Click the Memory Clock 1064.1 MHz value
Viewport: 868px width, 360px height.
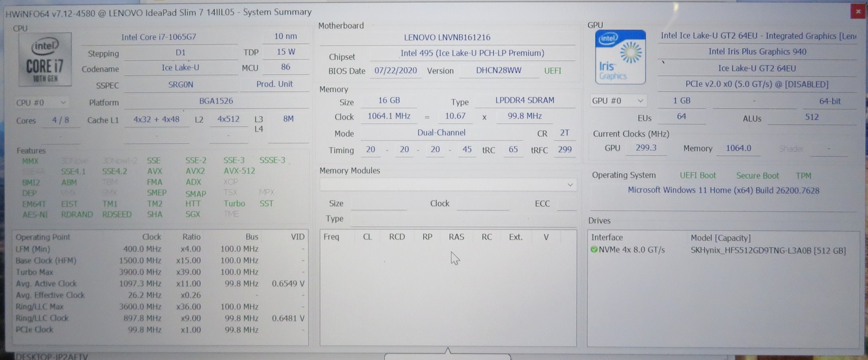click(389, 116)
